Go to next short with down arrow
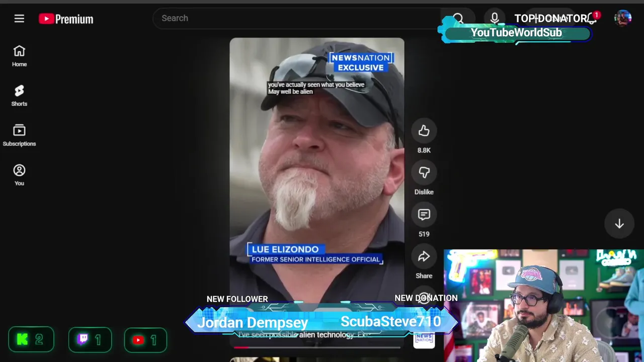 pyautogui.click(x=619, y=224)
